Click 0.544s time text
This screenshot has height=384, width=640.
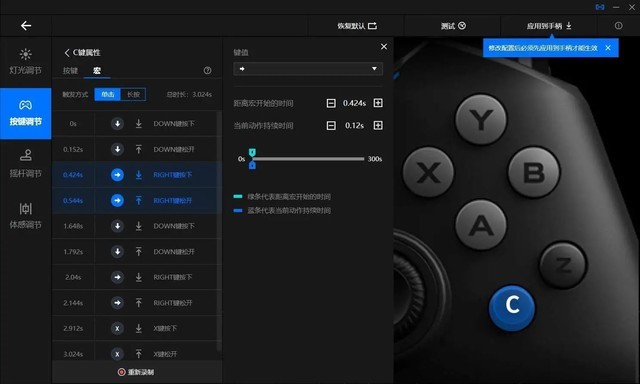[x=73, y=200]
